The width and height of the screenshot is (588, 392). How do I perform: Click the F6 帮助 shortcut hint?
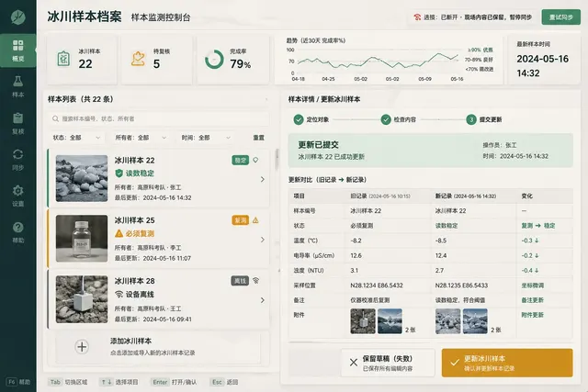point(18,382)
